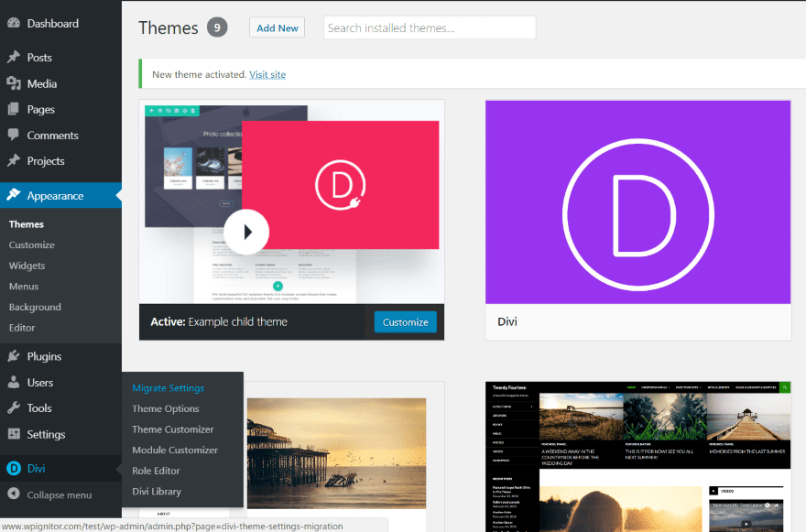Image resolution: width=806 pixels, height=532 pixels.
Task: Click the Themes page heading
Action: [x=169, y=27]
